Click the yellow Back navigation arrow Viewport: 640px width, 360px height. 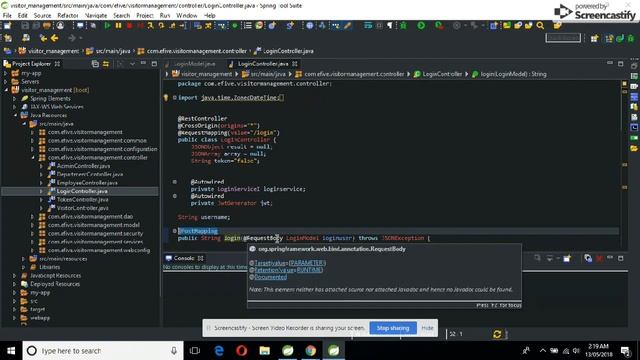tap(54, 38)
